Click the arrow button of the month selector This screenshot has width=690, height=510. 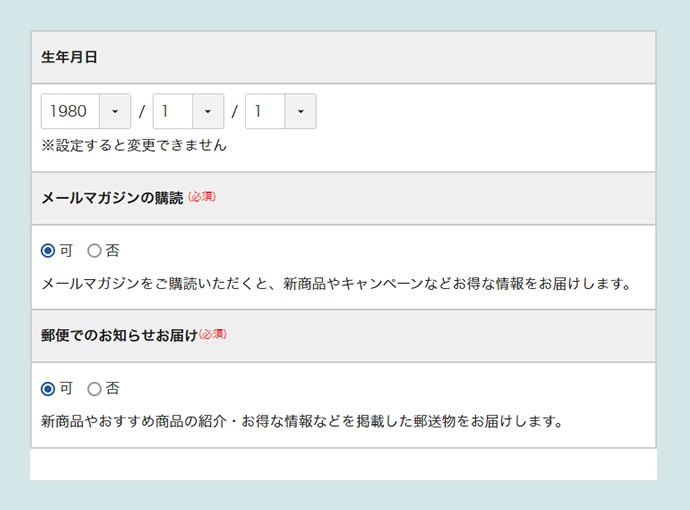(x=207, y=111)
